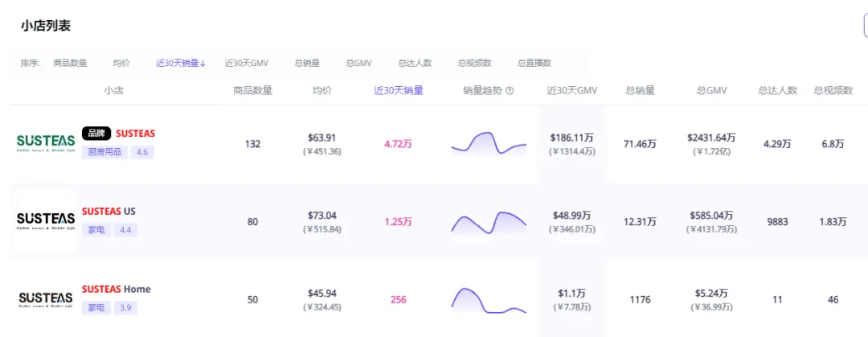Select product count 80
Screen dimensions: 868x337
[x=253, y=222]
